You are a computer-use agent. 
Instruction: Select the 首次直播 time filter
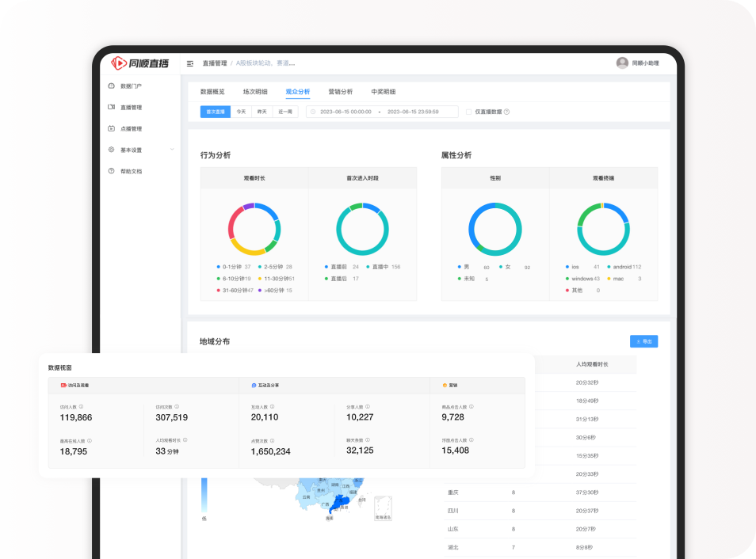[x=216, y=112]
